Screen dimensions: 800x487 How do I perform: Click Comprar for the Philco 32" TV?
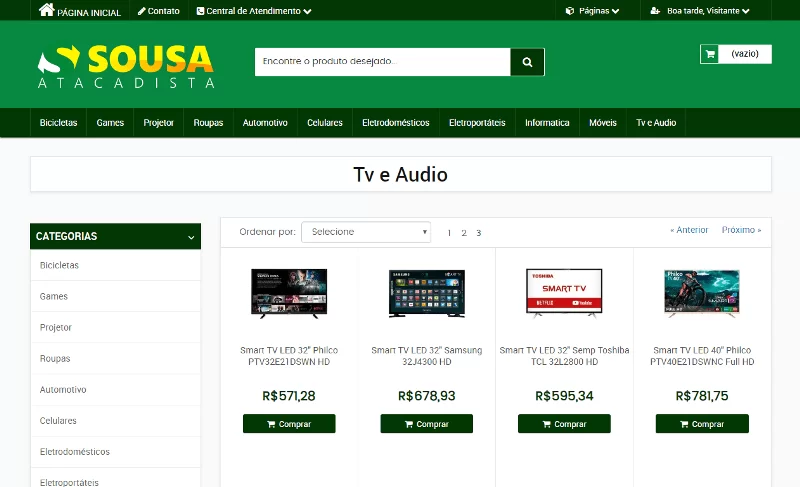tap(289, 424)
